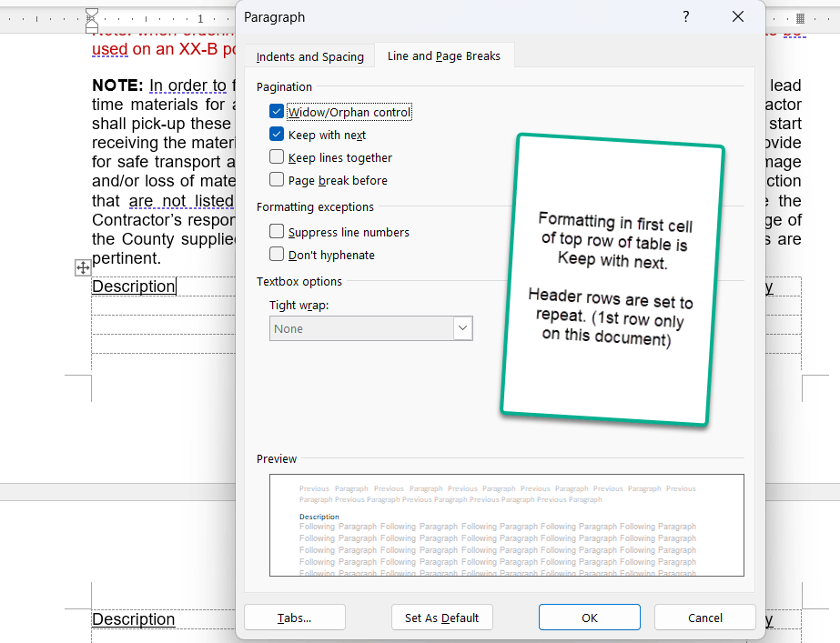Click Set As Default button

click(x=442, y=618)
